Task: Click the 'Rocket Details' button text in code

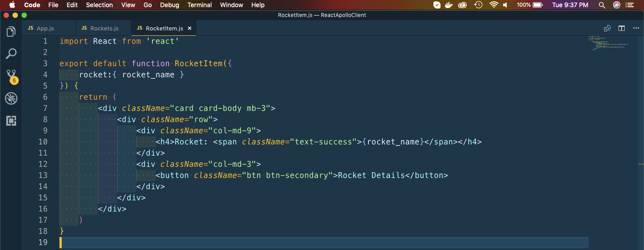Action: [x=371, y=175]
